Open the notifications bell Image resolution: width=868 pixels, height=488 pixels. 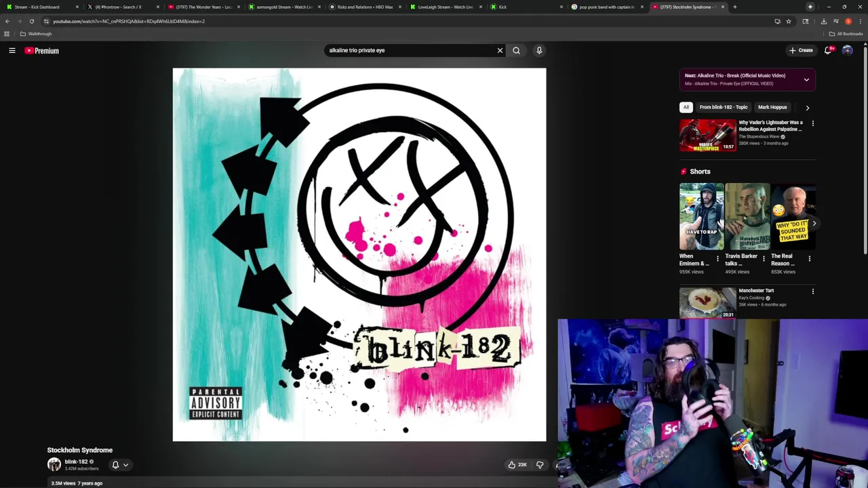pos(828,50)
